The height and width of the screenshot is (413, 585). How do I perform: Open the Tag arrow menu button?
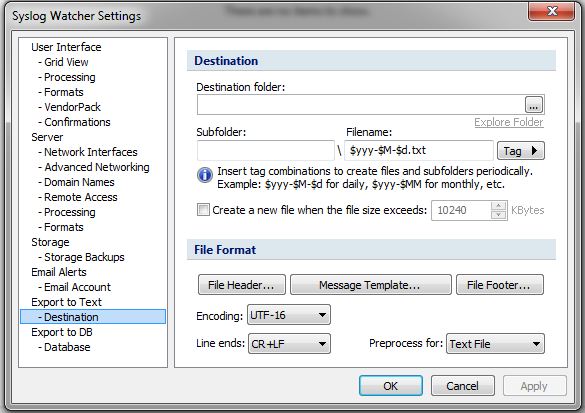pos(521,151)
